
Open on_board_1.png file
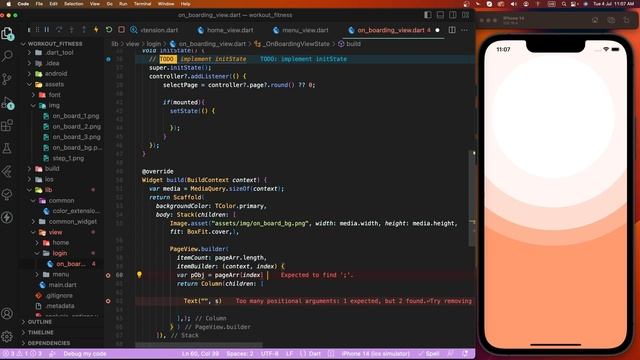coord(76,116)
